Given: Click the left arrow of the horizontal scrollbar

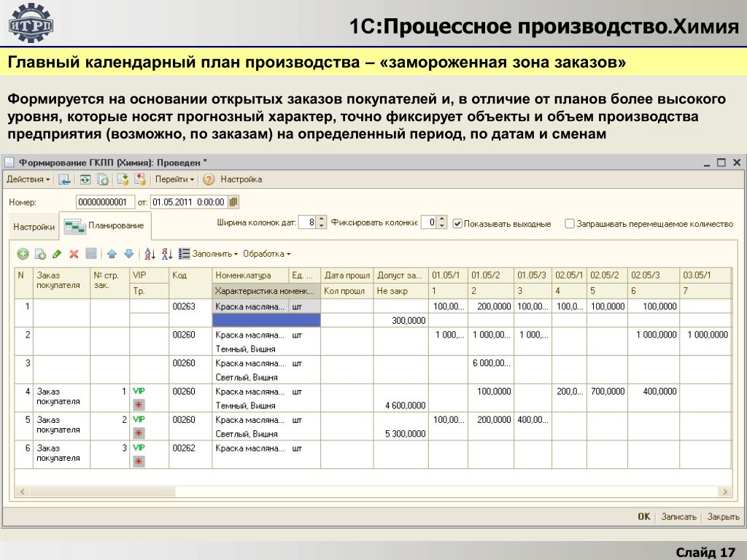Looking at the screenshot, I should click(22, 491).
